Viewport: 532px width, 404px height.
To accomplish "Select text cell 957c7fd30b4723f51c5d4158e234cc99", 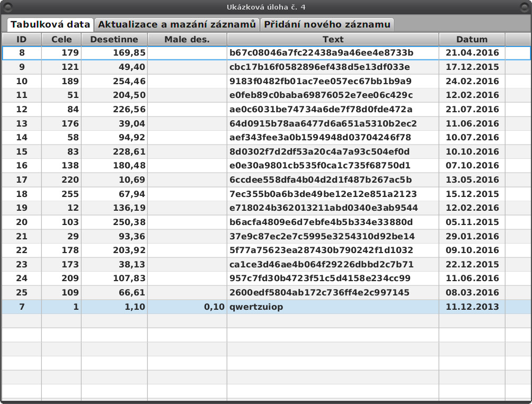I will 333,279.
